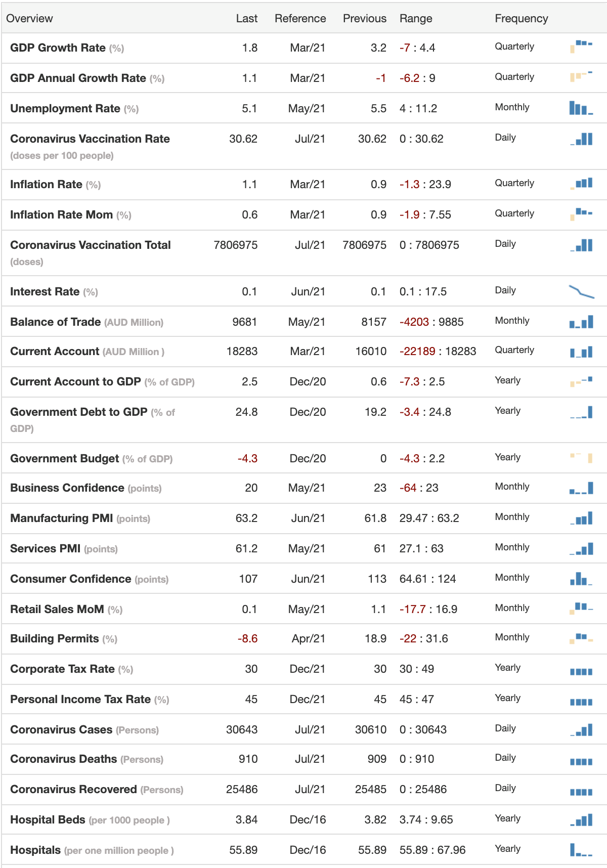Open the GDP Growth Rate sparkline chart
Image resolution: width=607 pixels, height=868 pixels.
[x=581, y=47]
